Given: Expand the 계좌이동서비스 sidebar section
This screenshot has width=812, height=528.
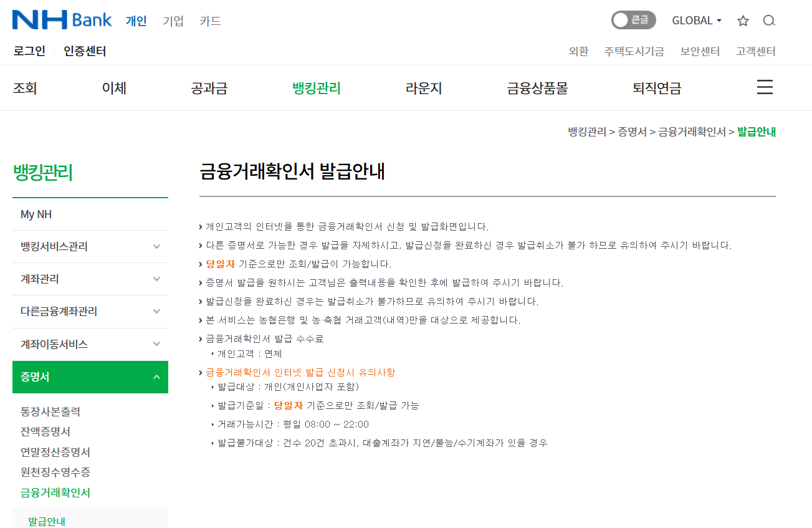Looking at the screenshot, I should [90, 344].
